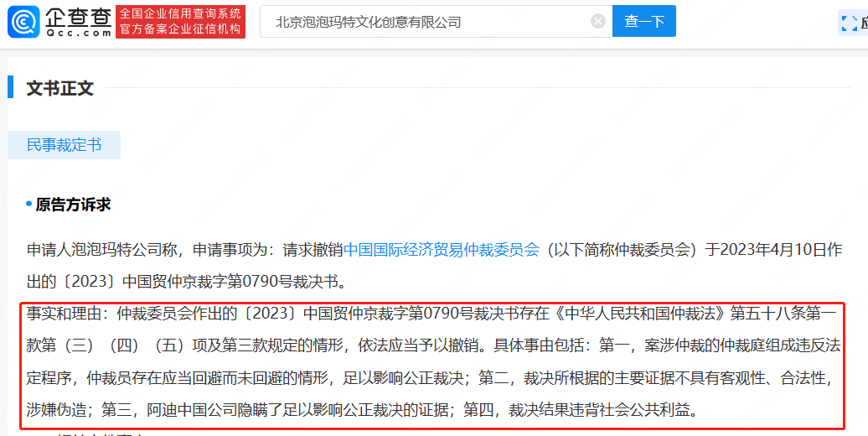Click the Qcc.com logo icon
Viewport: 868px width, 436px height.
click(23, 22)
